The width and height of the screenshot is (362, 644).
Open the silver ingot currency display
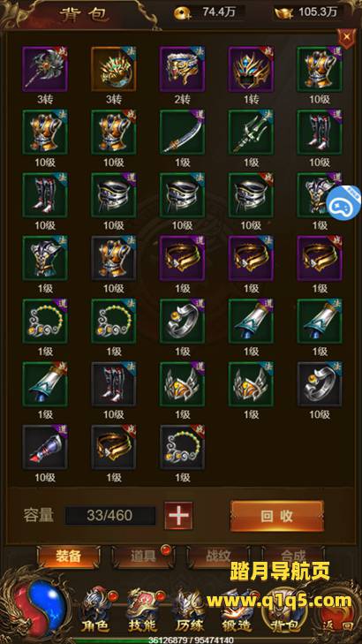point(309,12)
